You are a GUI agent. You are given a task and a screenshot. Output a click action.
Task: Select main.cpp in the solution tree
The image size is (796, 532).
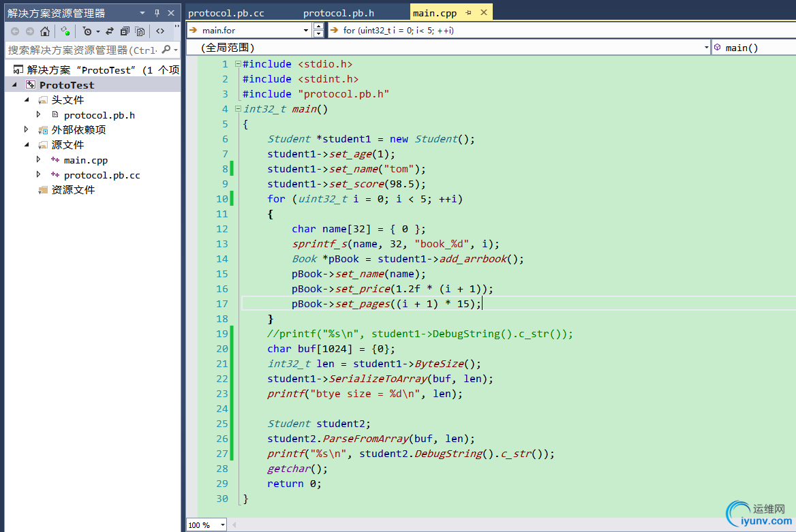coord(85,160)
